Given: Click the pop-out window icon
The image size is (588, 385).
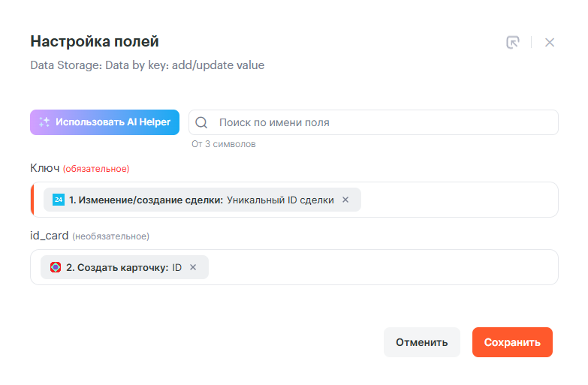Looking at the screenshot, I should pos(513,43).
